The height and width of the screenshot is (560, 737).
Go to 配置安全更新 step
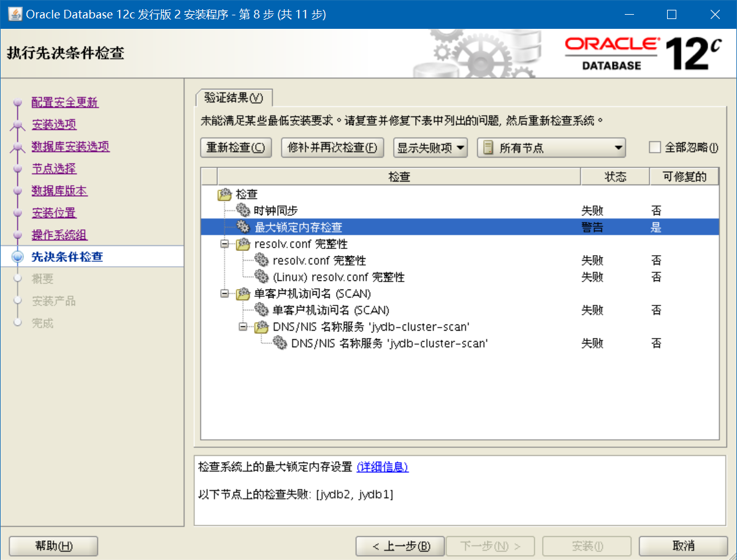click(65, 102)
